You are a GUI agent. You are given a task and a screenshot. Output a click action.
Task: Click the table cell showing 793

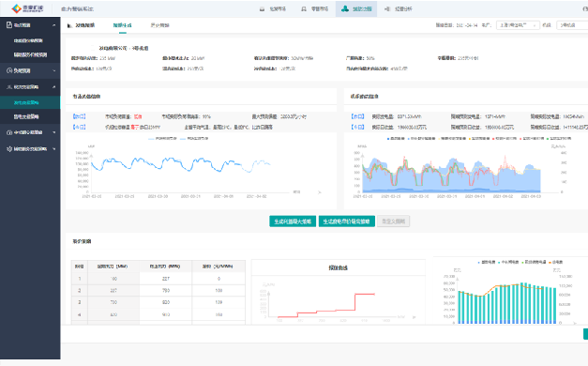pyautogui.click(x=165, y=291)
